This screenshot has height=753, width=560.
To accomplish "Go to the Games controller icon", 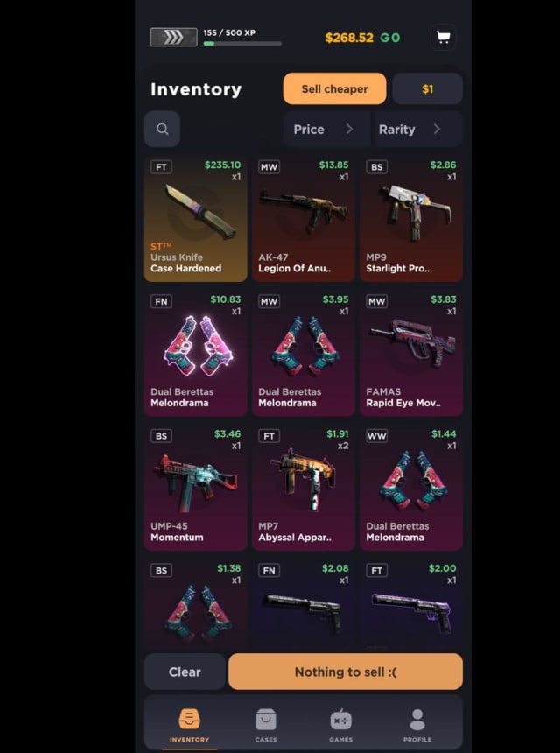I will tap(340, 720).
